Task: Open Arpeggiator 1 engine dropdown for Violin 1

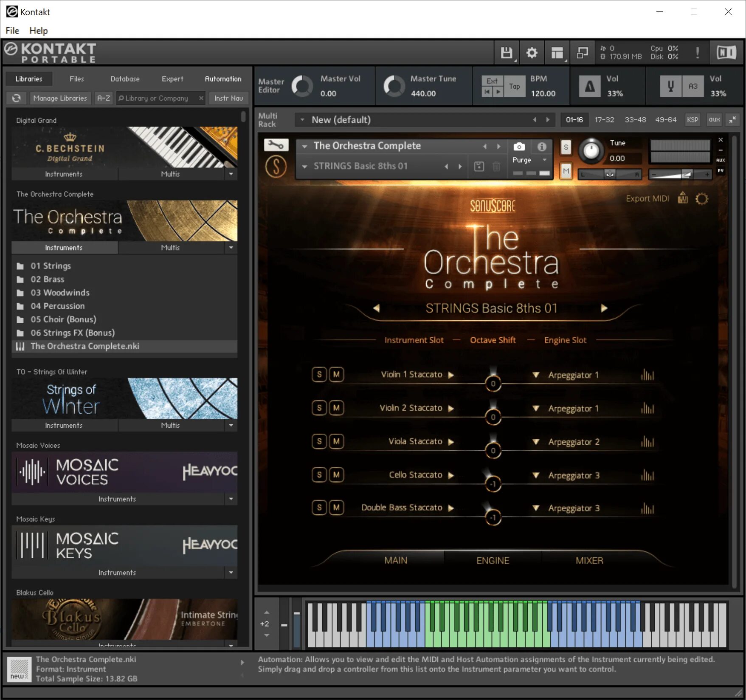Action: [536, 375]
